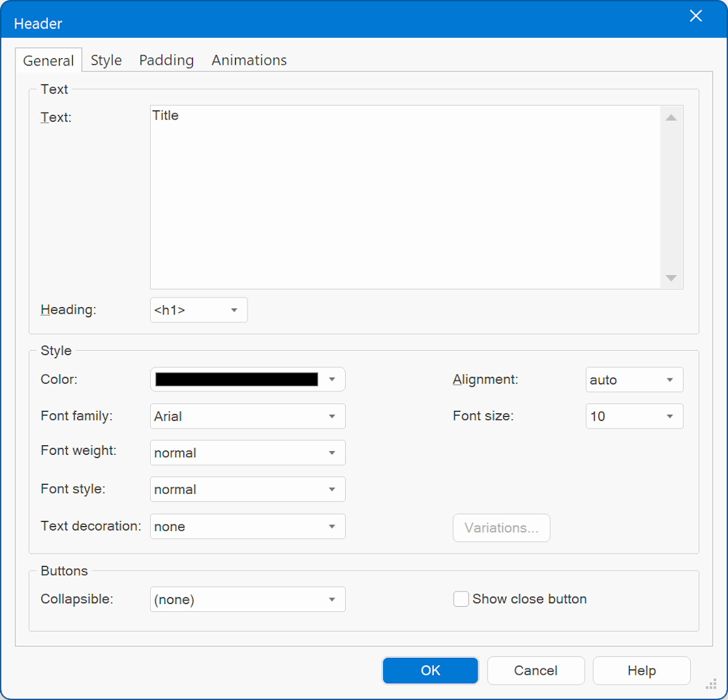The height and width of the screenshot is (700, 728).
Task: Click the General tab
Action: [49, 61]
